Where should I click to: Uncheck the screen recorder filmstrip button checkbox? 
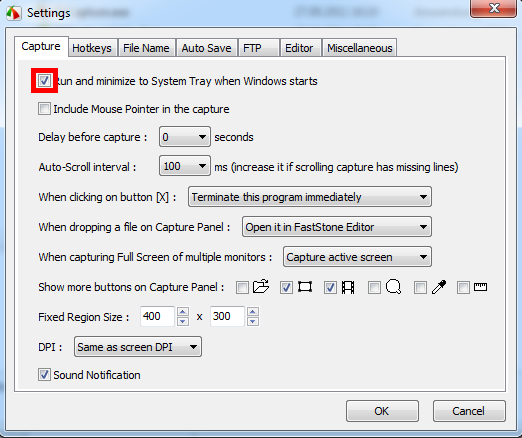tap(330, 287)
